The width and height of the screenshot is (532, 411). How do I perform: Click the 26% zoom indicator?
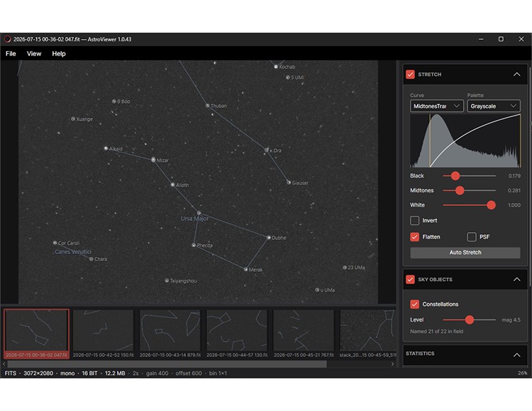pyautogui.click(x=523, y=373)
